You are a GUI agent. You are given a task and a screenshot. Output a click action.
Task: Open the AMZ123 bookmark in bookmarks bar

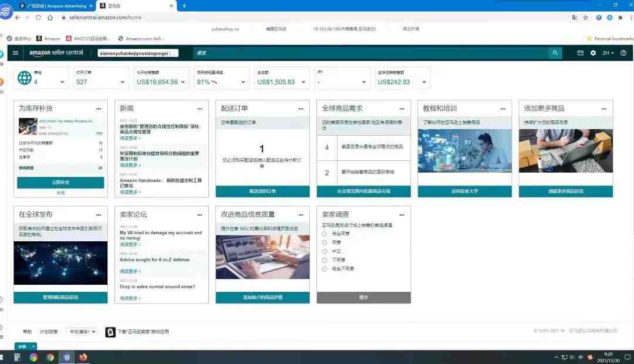(x=88, y=38)
